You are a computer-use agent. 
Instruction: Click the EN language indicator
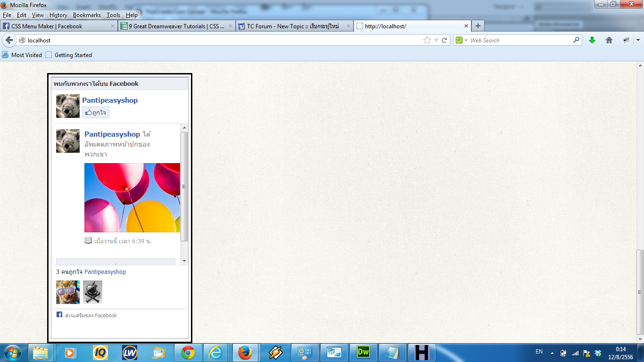[x=539, y=351]
